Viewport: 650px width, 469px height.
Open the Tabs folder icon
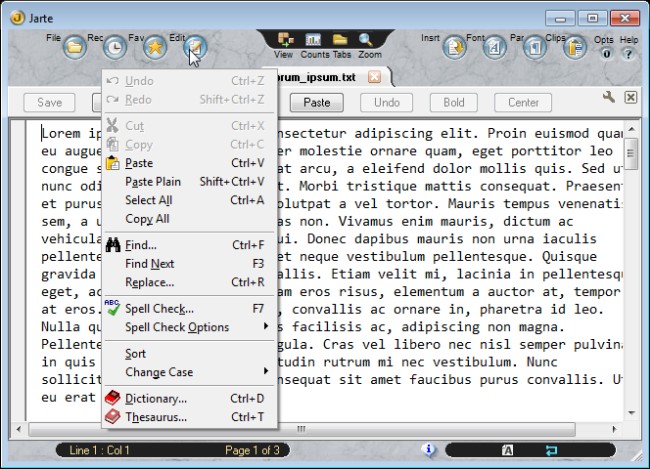[340, 40]
